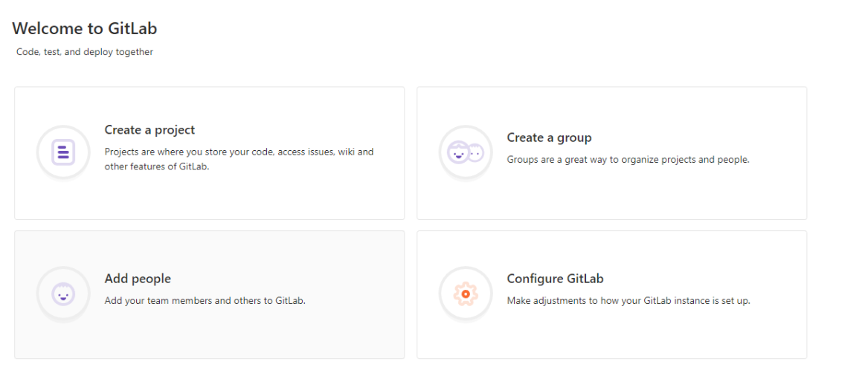
Task: Click the Create a project document icon
Action: click(x=63, y=152)
